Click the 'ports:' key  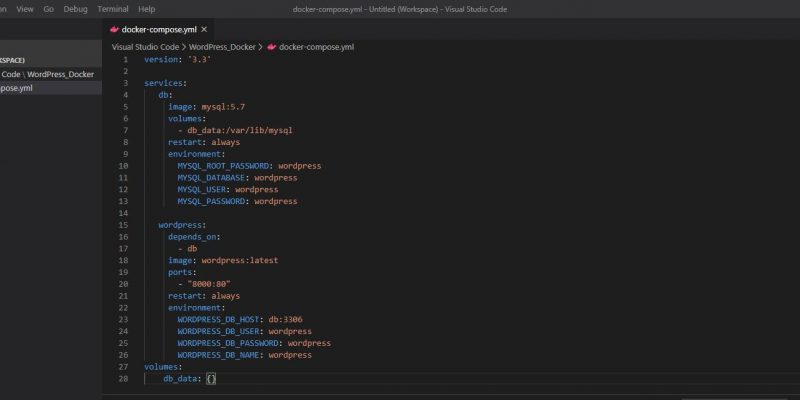pos(182,272)
